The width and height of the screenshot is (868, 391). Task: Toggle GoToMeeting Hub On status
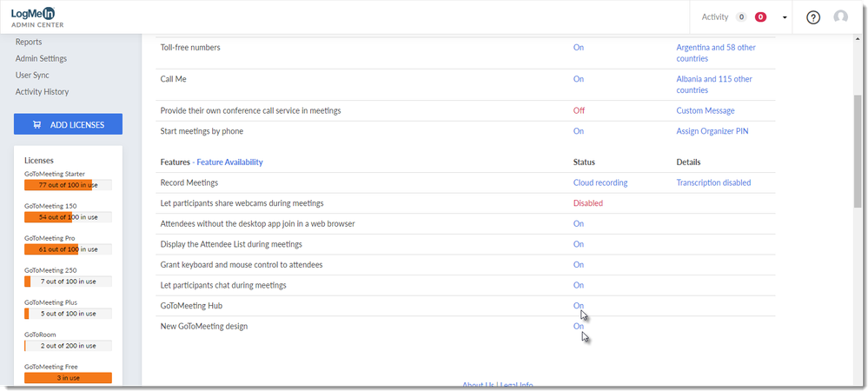tap(579, 306)
